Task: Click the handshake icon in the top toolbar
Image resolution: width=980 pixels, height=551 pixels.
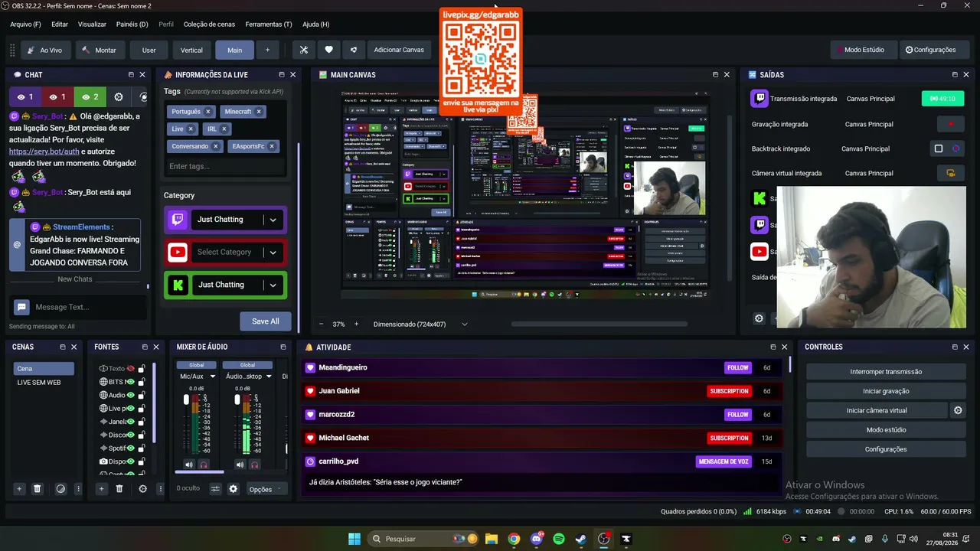Action: pos(353,50)
